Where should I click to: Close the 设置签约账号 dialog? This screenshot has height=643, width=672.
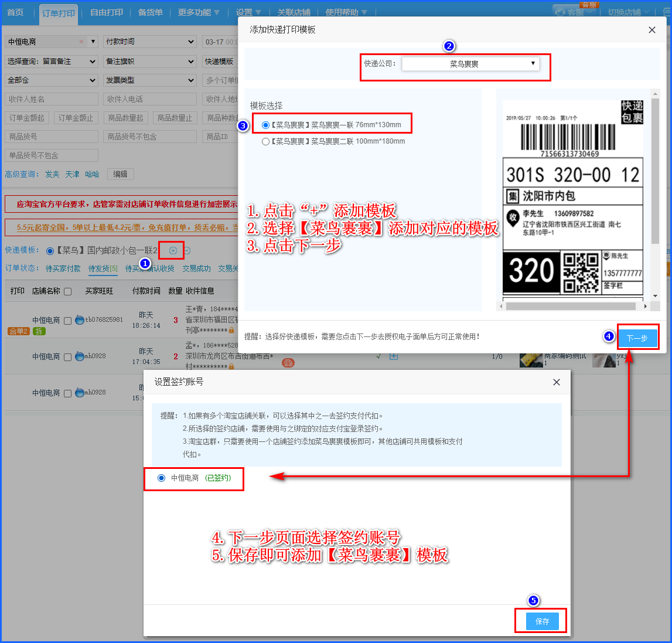556,382
